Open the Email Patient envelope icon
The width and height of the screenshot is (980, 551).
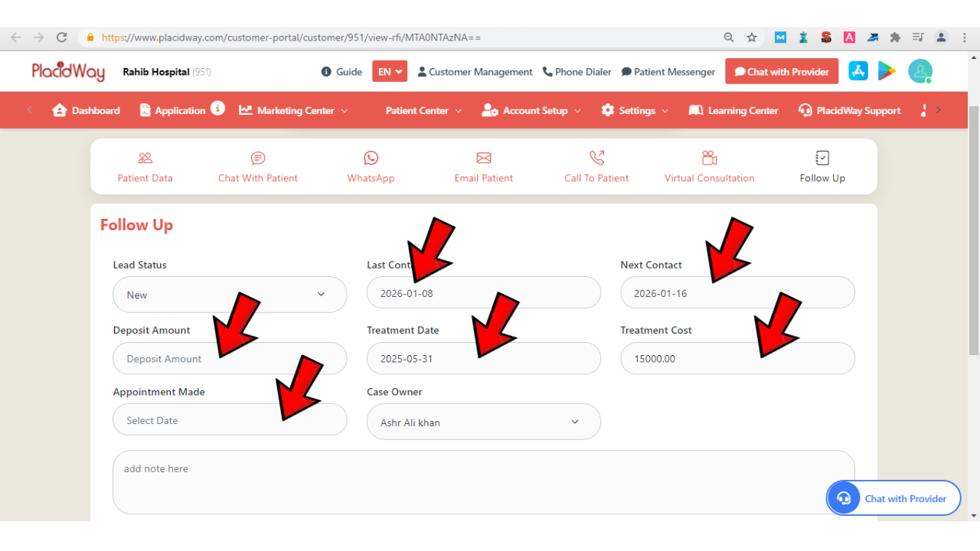click(x=483, y=158)
